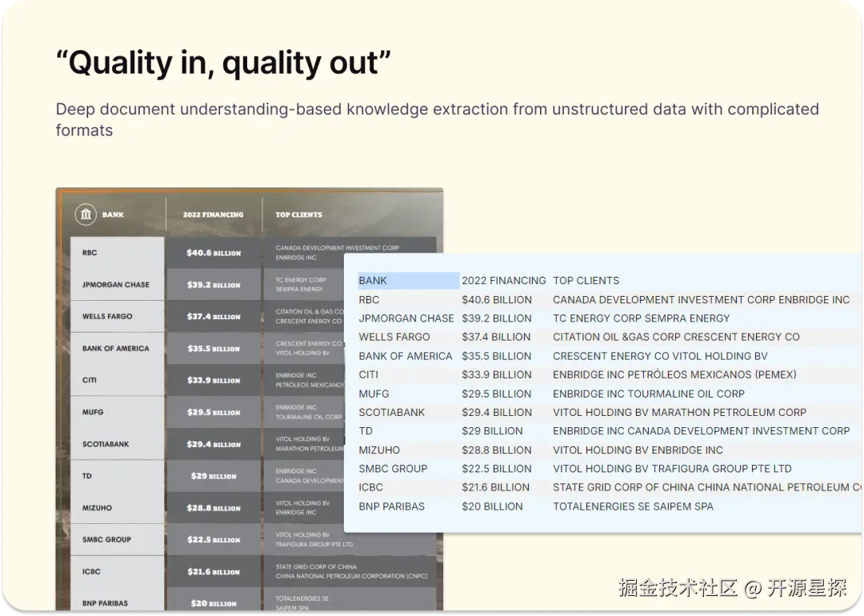The width and height of the screenshot is (864, 616).
Task: Click the 2022 FINANCING column header in extracted table
Action: 504,281
